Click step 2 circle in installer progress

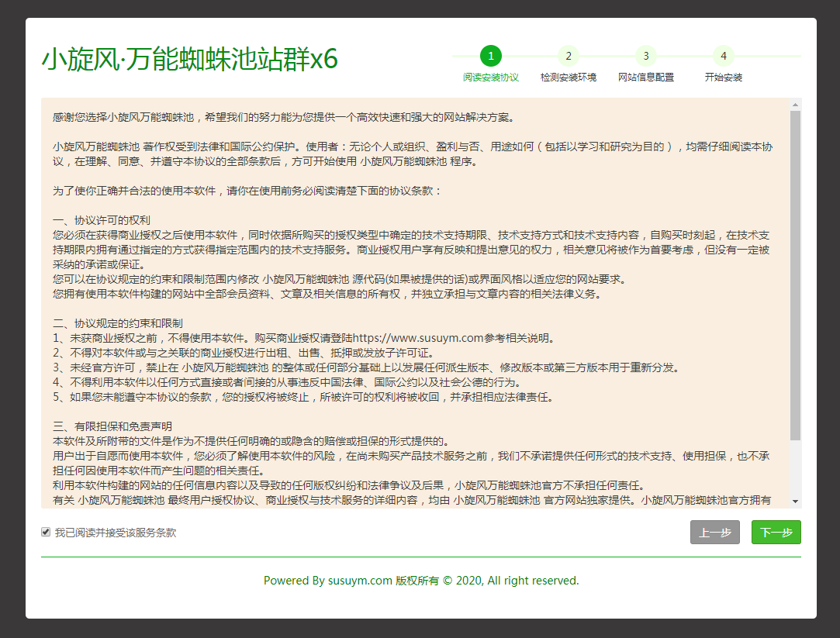(x=569, y=56)
